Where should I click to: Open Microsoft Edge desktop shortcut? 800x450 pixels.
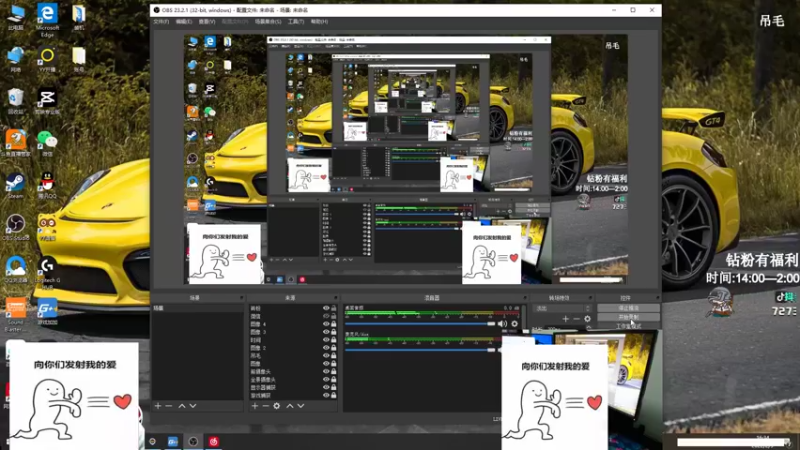[x=47, y=20]
